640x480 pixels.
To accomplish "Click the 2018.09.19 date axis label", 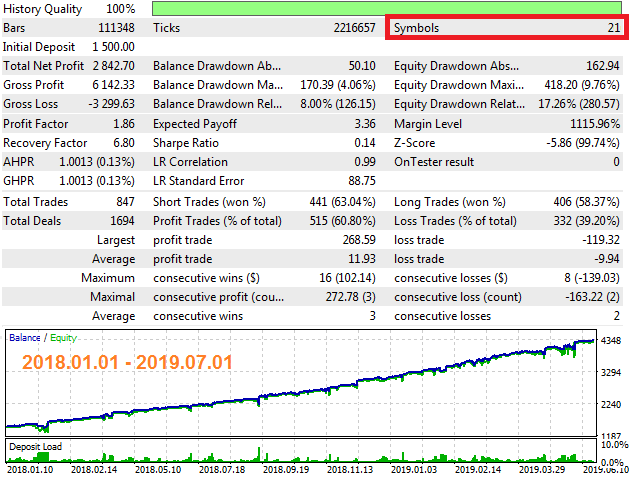I will coord(286,470).
